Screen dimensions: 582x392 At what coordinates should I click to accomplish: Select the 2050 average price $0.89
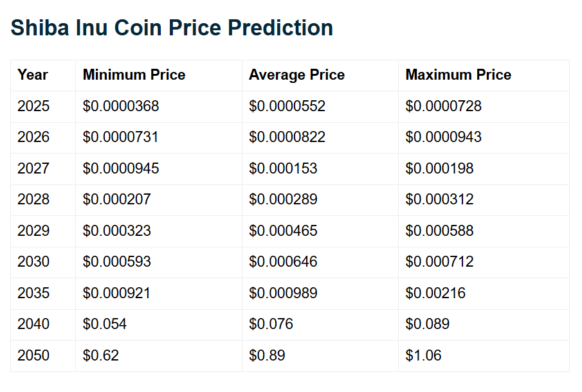267,355
